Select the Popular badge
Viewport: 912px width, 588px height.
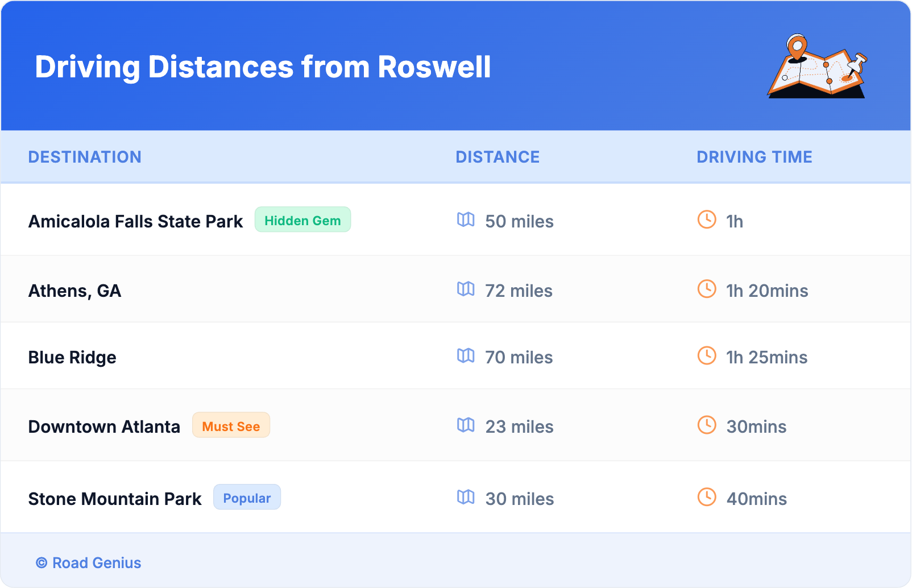[247, 498]
